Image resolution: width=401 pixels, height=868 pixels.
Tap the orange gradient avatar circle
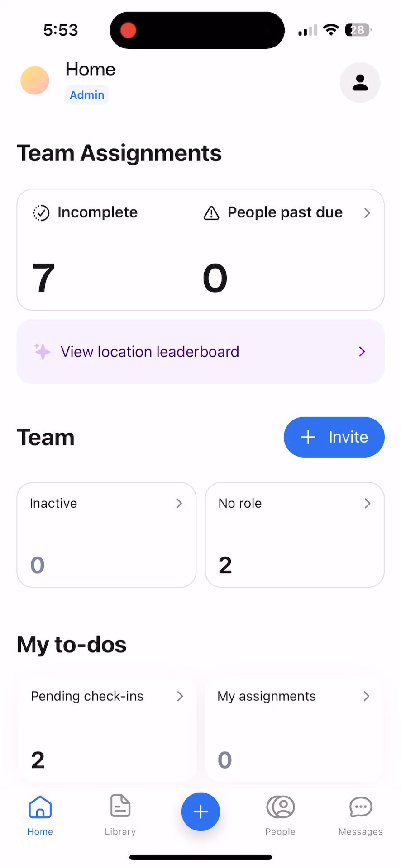point(35,80)
